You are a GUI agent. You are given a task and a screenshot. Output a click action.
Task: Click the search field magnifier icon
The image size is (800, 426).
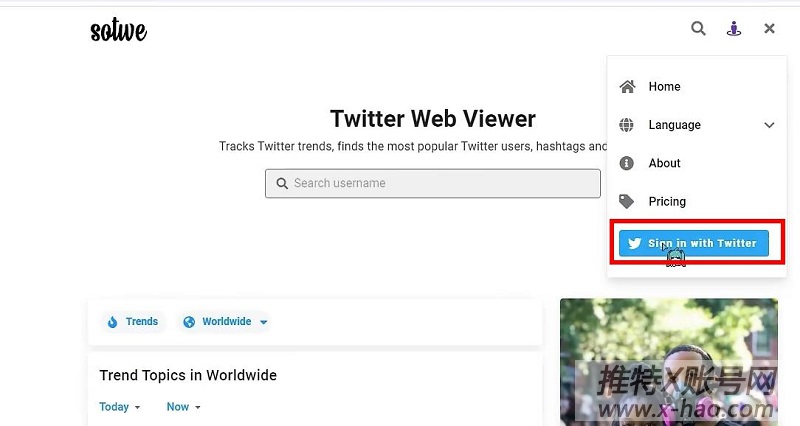pos(282,183)
